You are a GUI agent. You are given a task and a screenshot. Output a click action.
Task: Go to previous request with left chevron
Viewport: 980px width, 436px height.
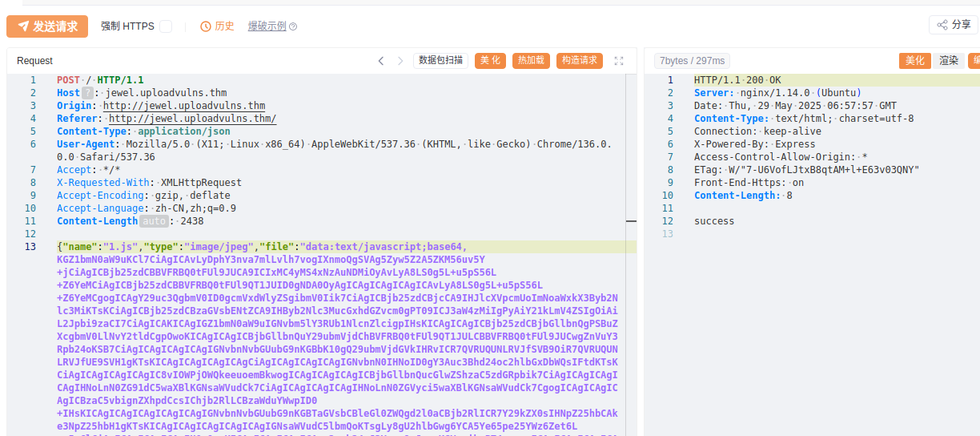pyautogui.click(x=381, y=61)
